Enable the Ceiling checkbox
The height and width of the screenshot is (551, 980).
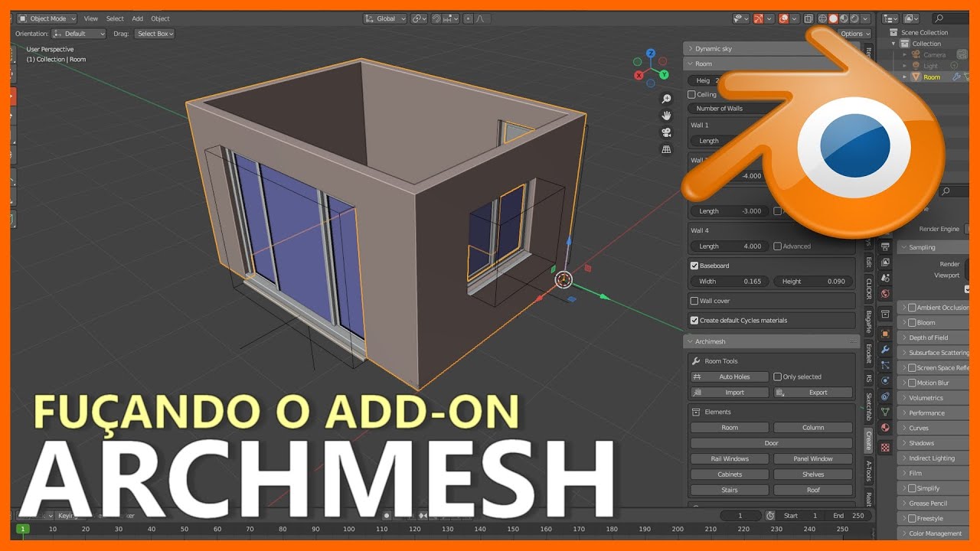692,94
